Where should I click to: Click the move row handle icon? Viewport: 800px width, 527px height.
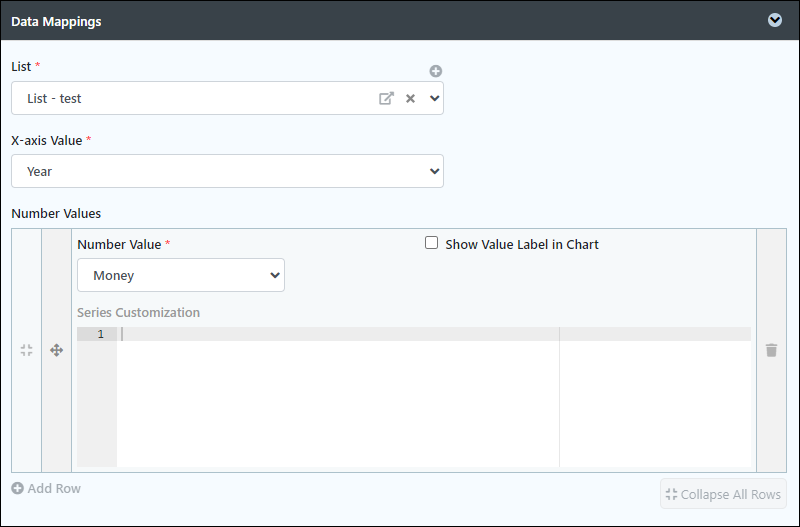click(x=57, y=350)
